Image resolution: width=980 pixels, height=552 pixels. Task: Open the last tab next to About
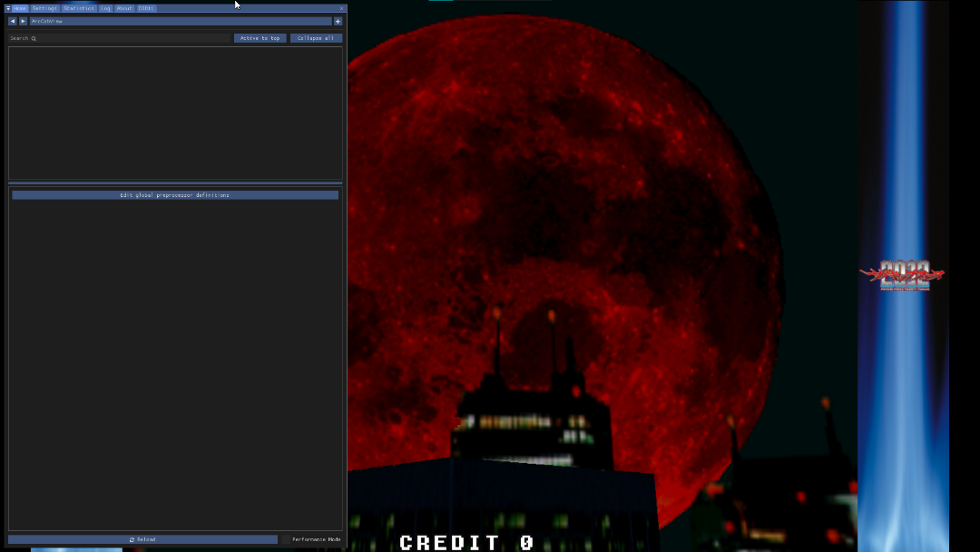[146, 8]
